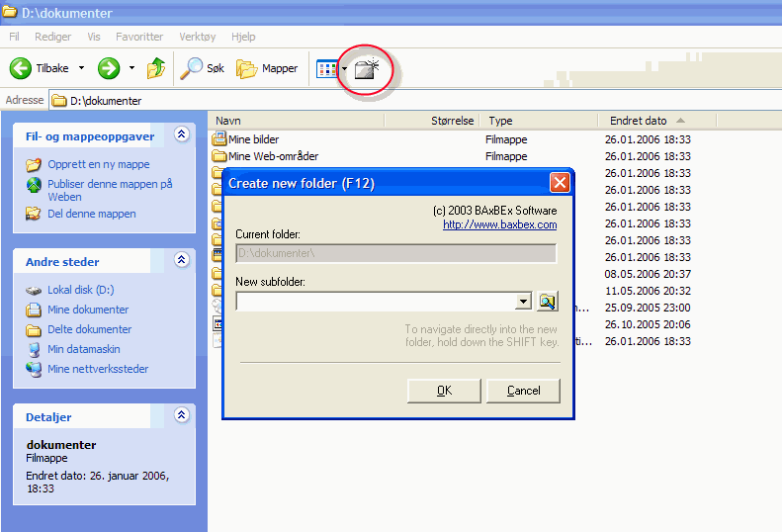The height and width of the screenshot is (532, 782).
Task: Click the Current folder field
Action: tap(396, 253)
